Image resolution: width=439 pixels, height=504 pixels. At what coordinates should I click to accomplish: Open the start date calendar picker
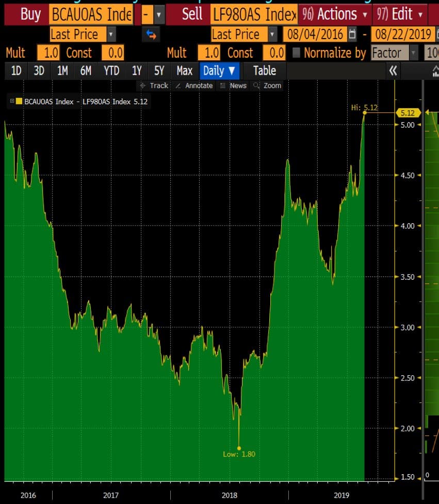click(352, 35)
